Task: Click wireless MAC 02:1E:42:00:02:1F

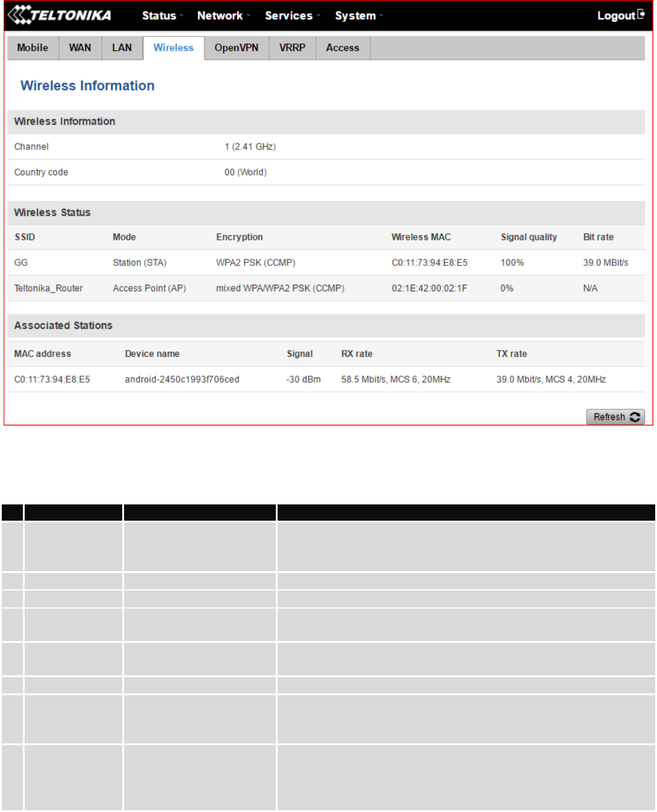Action: click(x=429, y=288)
